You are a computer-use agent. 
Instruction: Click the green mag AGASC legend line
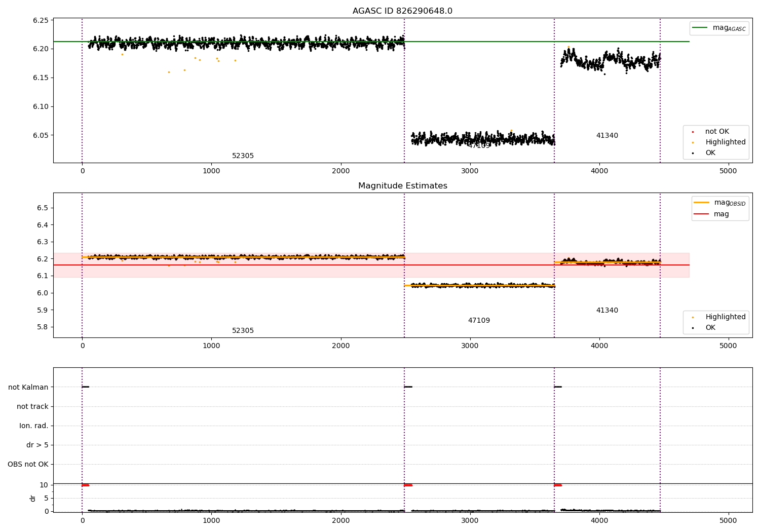(x=700, y=28)
